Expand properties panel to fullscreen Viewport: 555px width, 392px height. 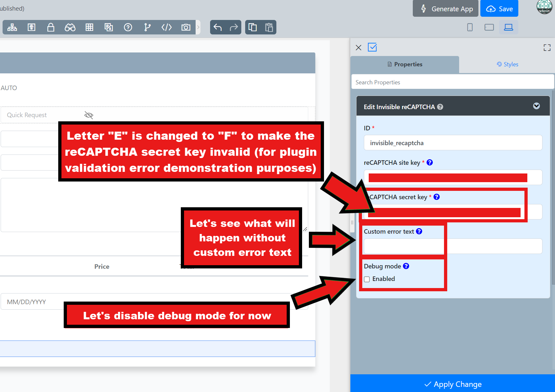[547, 48]
